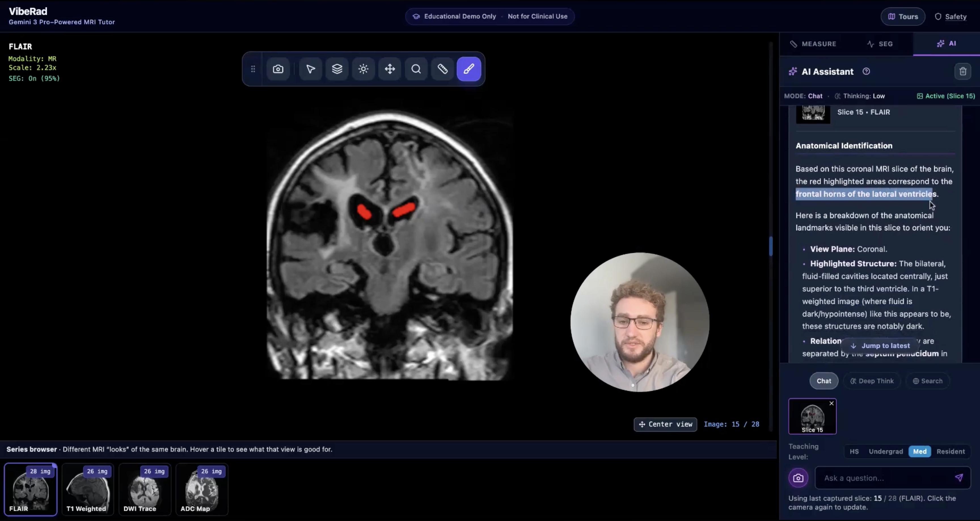Click the MODE: Chat label
Image resolution: width=980 pixels, height=521 pixels.
pyautogui.click(x=803, y=96)
